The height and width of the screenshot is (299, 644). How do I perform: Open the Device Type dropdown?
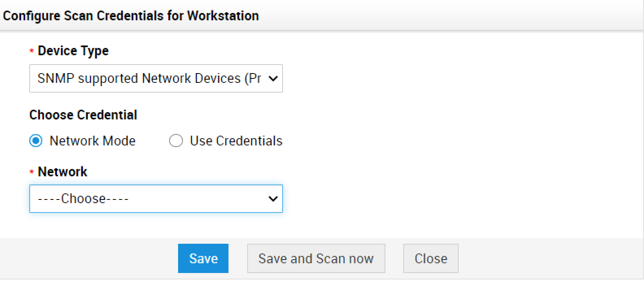coord(156,78)
